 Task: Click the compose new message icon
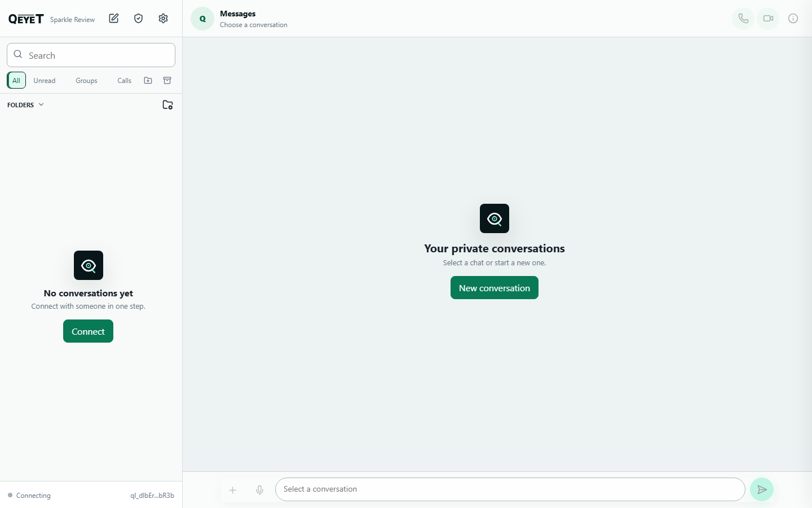coord(114,19)
